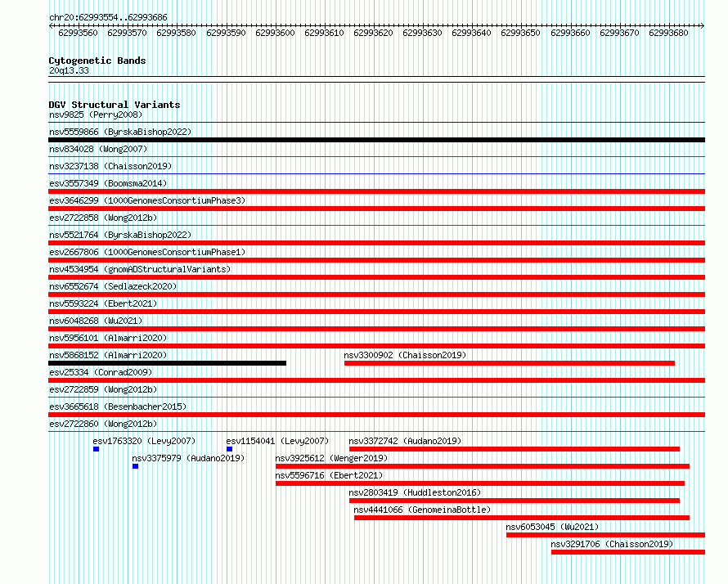Screen dimensions: 728x584
Task: Click the nsv9825 (Perry2008) variant label
Action: (x=96, y=115)
